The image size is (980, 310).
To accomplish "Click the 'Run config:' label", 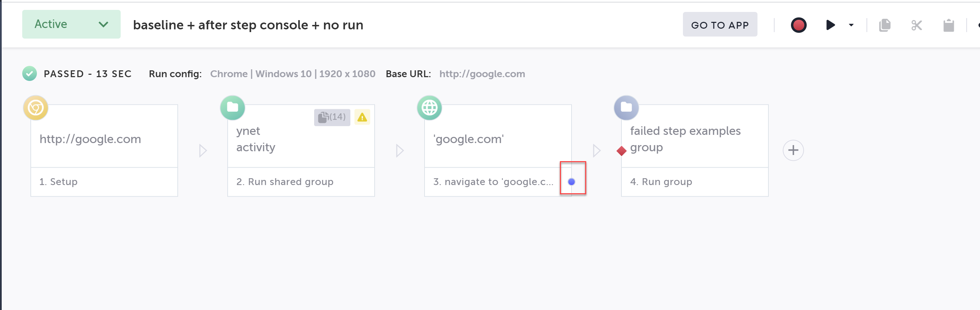I will click(175, 74).
